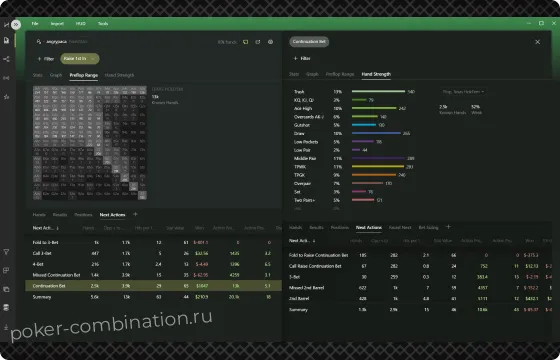Screen dimensions: 560x360
Task: Open the Flop Texas Holdem dropdown
Action: [463, 92]
